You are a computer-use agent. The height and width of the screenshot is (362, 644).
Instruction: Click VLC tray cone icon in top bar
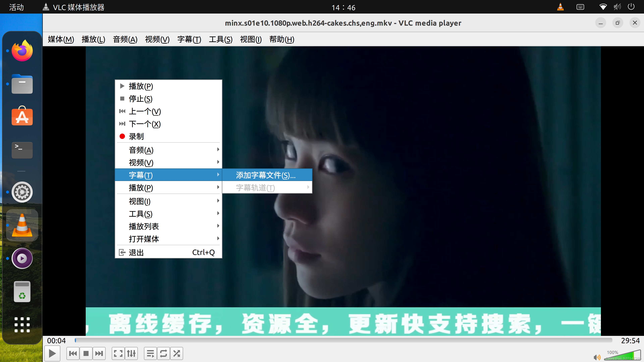(x=560, y=7)
